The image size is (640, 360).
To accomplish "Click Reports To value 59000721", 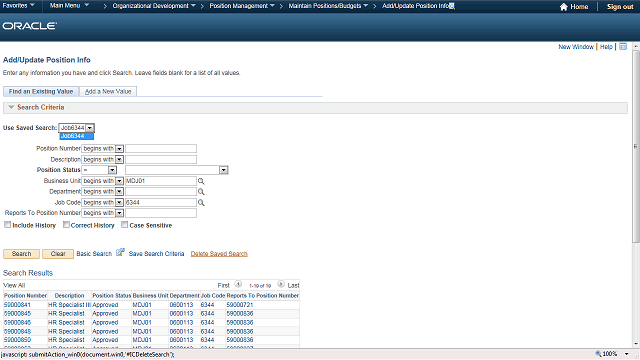I will (x=240, y=305).
